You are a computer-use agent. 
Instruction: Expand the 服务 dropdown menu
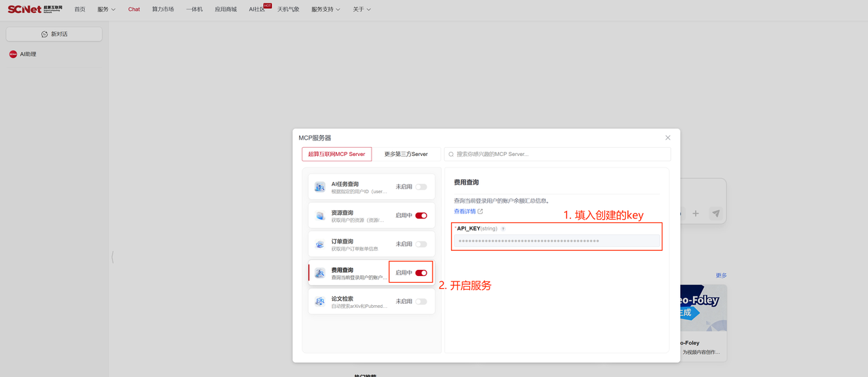click(106, 9)
